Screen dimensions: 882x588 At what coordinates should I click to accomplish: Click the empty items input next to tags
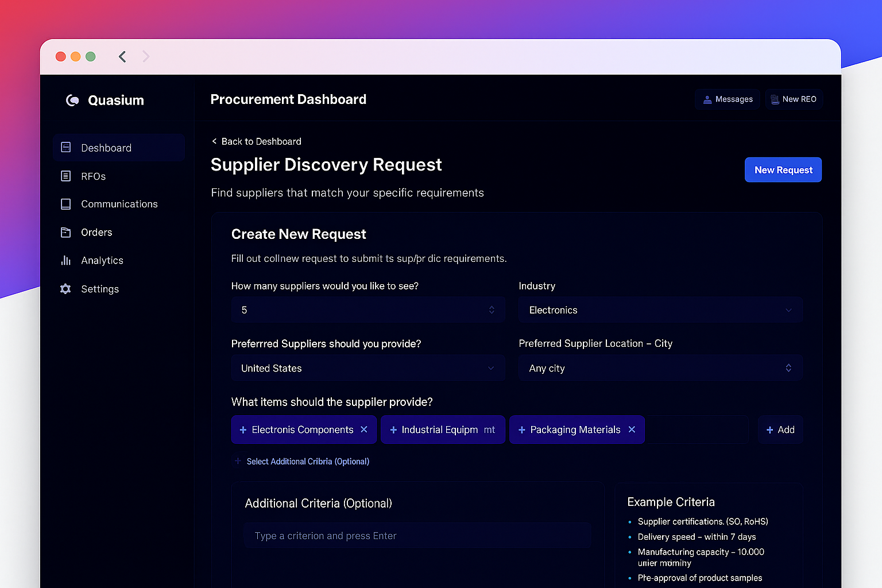tap(697, 430)
